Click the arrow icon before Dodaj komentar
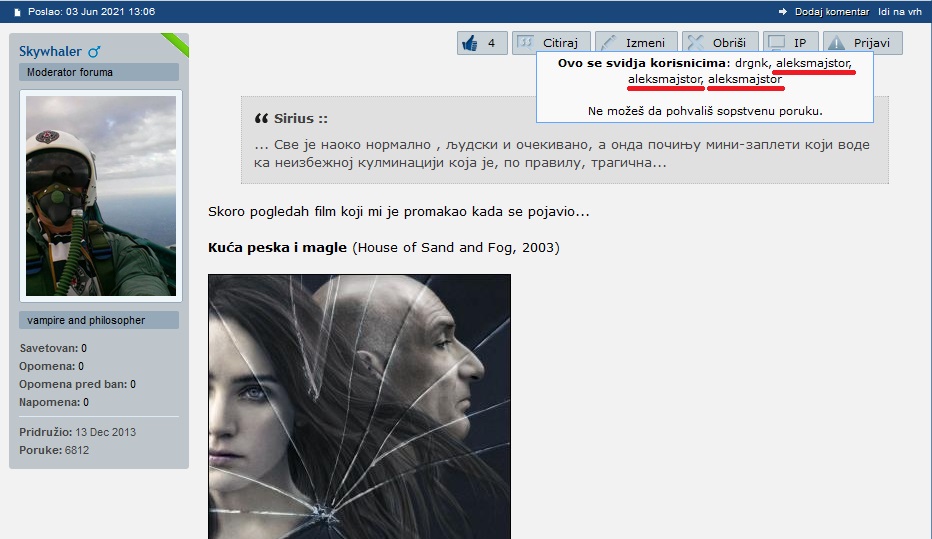Viewport: 932px width, 539px height. pos(783,12)
